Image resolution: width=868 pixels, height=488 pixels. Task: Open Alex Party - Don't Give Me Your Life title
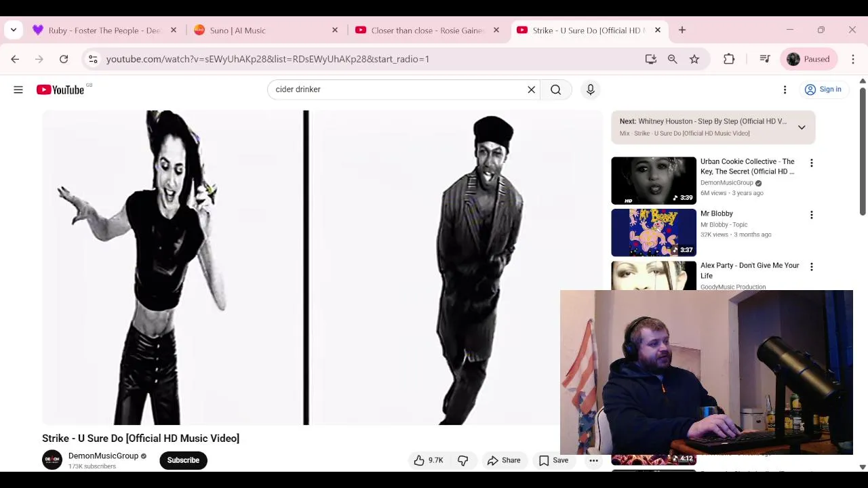[x=749, y=270]
